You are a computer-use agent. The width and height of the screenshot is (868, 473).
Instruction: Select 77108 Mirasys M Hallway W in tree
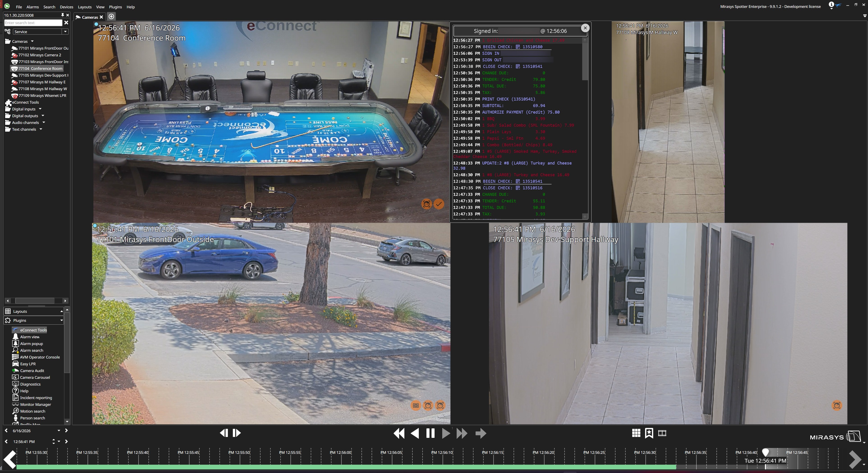pyautogui.click(x=39, y=89)
